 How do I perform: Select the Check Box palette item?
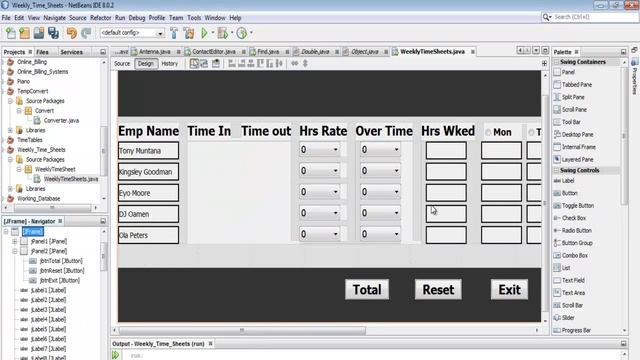click(570, 218)
